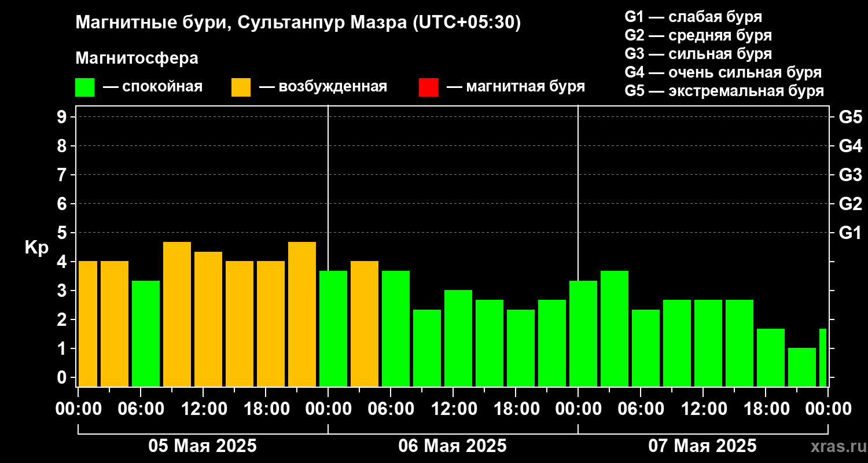868x463 pixels.
Task: Click the '06 Мая 2025' date label
Action: tap(453, 446)
